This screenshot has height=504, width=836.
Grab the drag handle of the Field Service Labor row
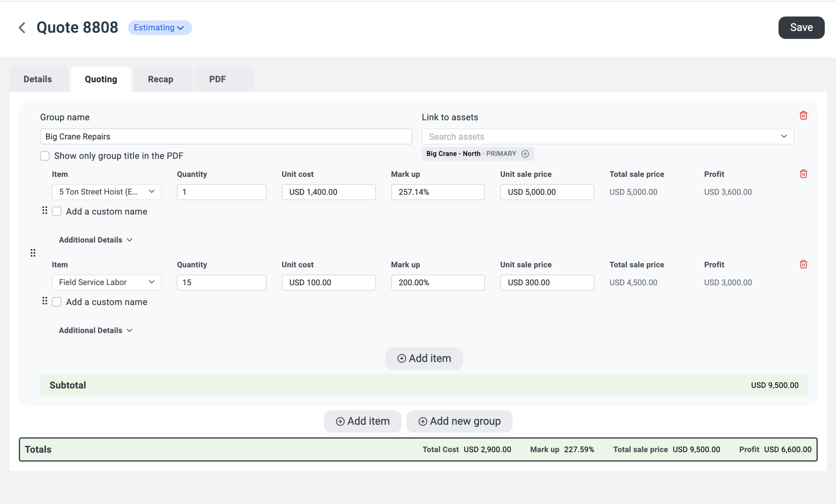[x=44, y=301]
